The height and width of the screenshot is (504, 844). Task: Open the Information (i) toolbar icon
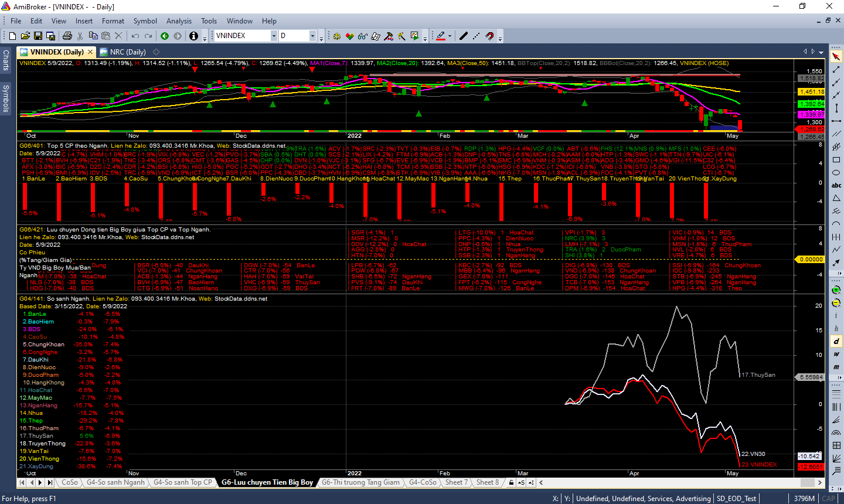point(194,36)
